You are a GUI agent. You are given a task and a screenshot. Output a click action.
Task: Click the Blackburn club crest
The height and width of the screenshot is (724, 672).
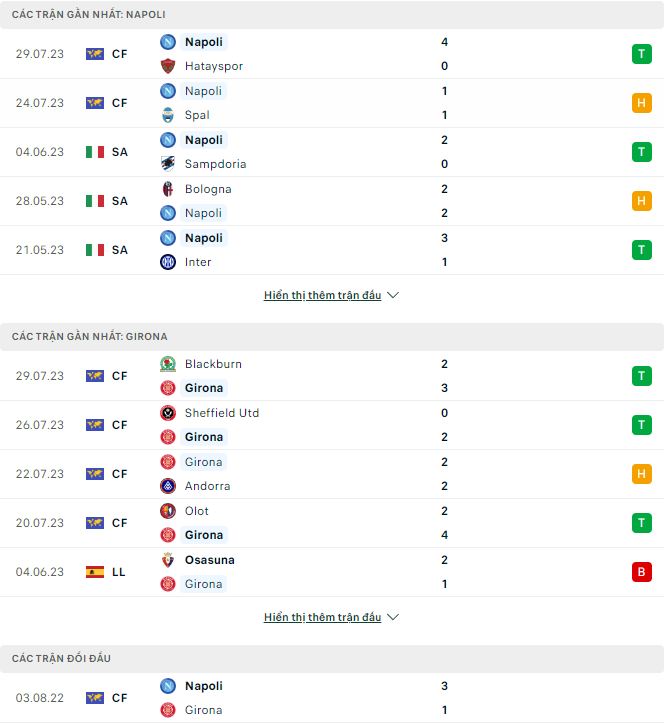168,364
